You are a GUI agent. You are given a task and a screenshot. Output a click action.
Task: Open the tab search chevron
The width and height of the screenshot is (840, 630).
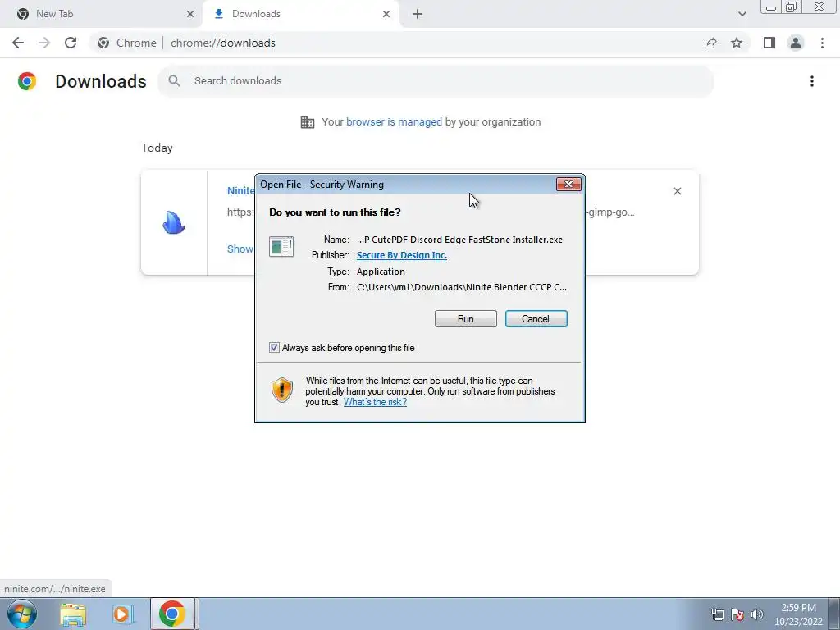[x=742, y=14]
